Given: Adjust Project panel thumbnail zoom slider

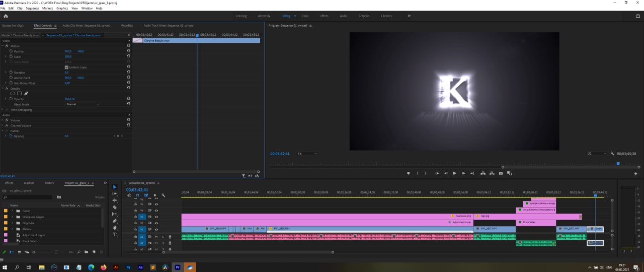Looking at the screenshot, I should (34, 252).
